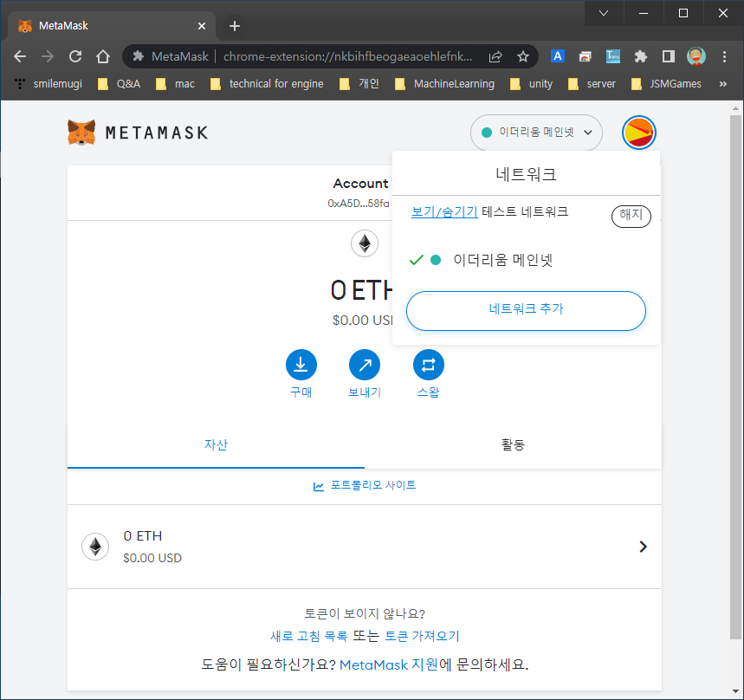Bookmark this page with the star icon
Image resolution: width=744 pixels, height=700 pixels.
(x=523, y=56)
